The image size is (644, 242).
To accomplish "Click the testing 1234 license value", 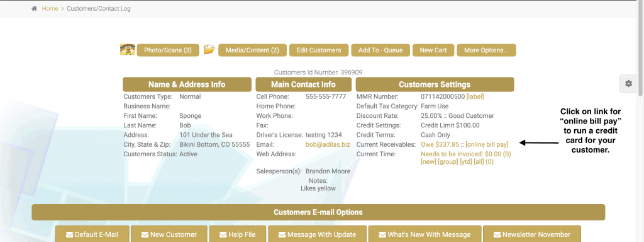I will click(324, 135).
